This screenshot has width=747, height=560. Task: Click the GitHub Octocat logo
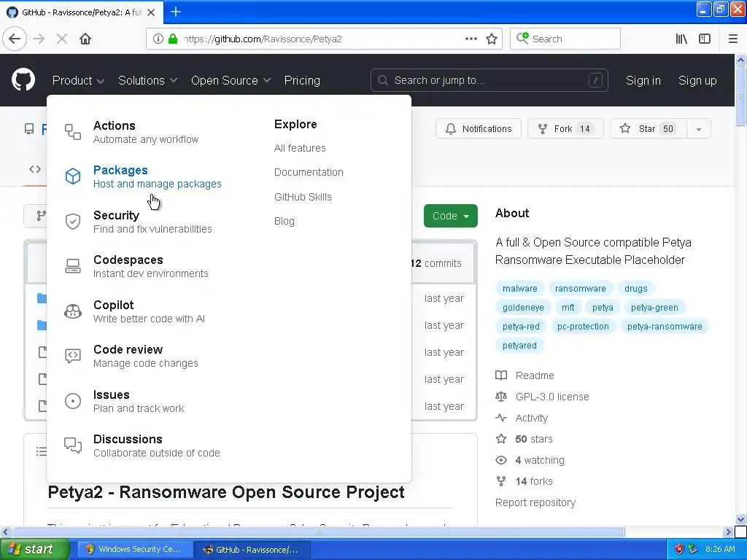[x=23, y=79]
